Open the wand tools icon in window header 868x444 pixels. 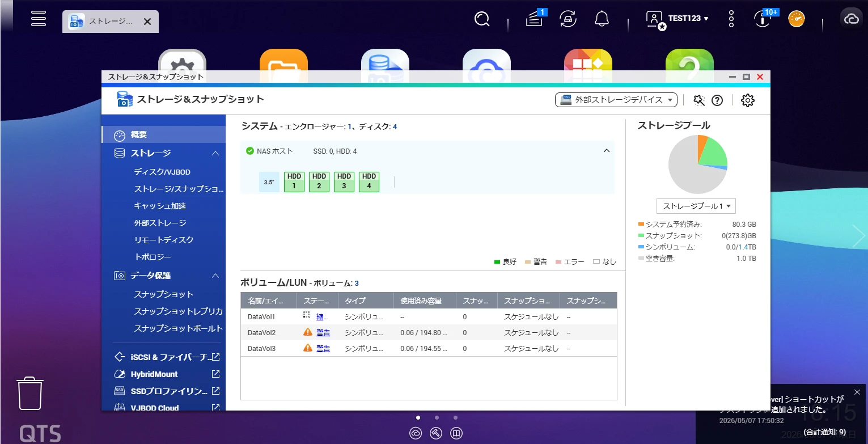699,100
